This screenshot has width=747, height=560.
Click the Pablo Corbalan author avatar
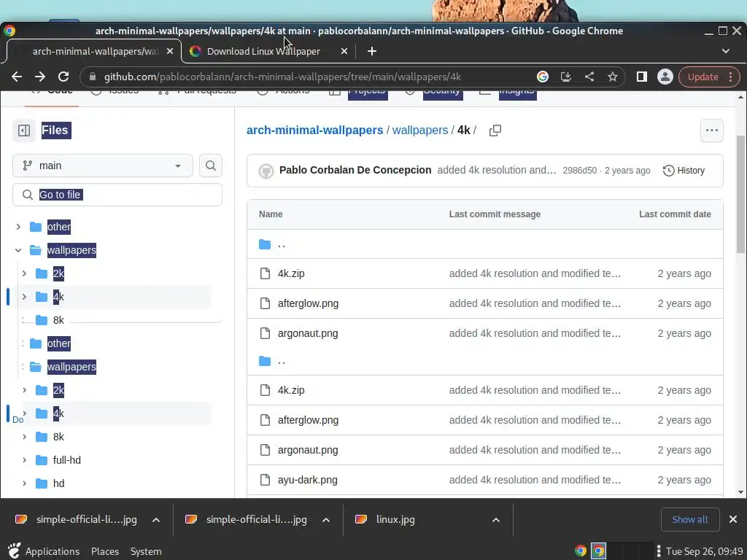266,171
